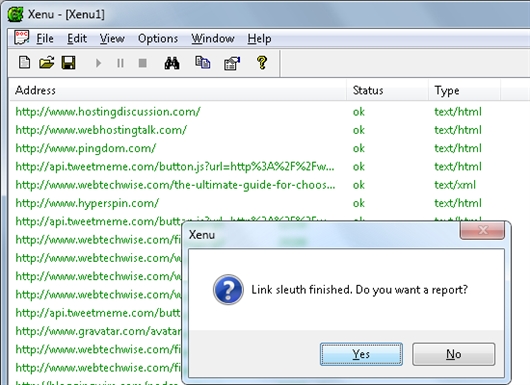530x385 pixels.
Task: Open the Window menu
Action: (x=213, y=39)
